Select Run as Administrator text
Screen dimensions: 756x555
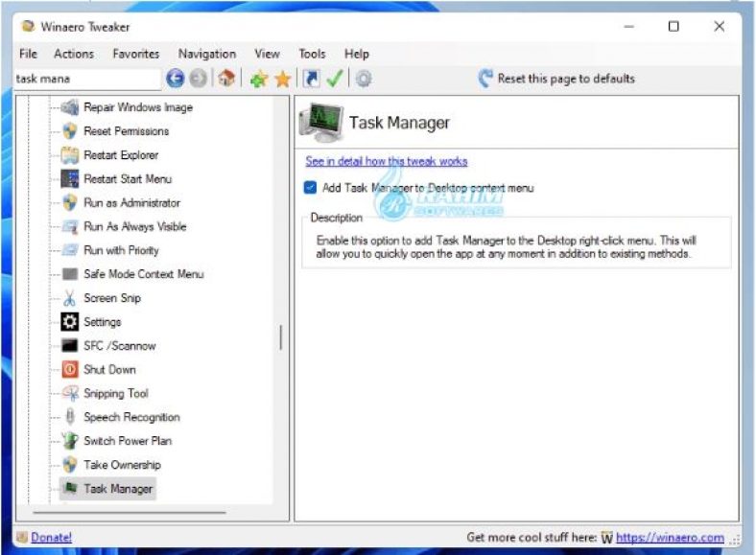coord(131,202)
